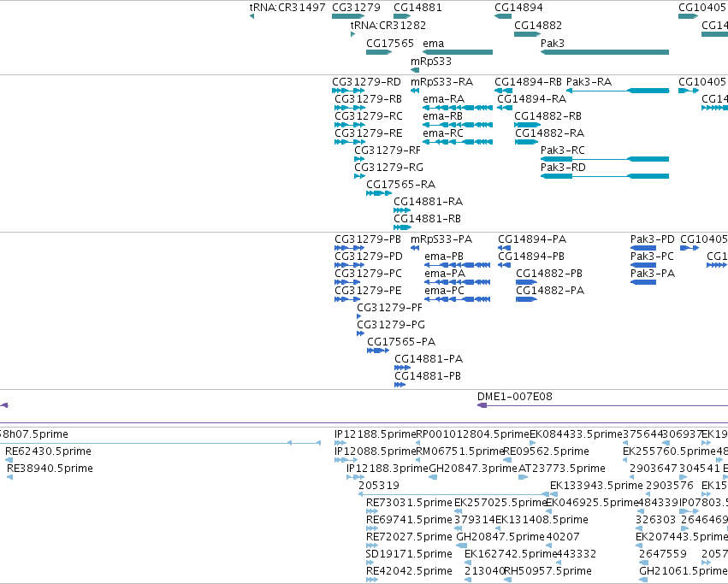
Task: Click the CG14894-PA protein
Action: [504, 248]
